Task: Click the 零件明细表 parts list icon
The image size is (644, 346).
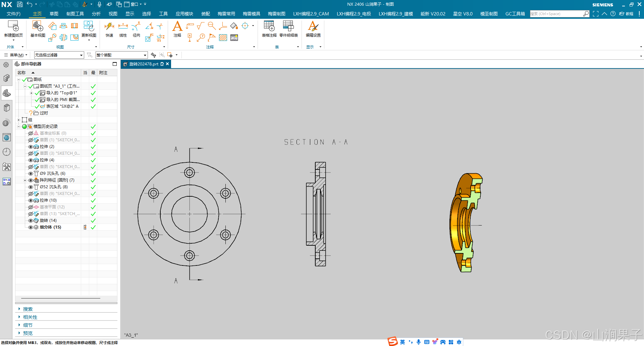Action: point(288,26)
